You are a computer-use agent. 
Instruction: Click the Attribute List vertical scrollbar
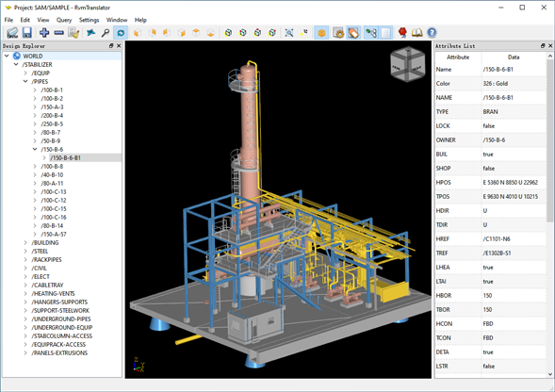pos(549,140)
